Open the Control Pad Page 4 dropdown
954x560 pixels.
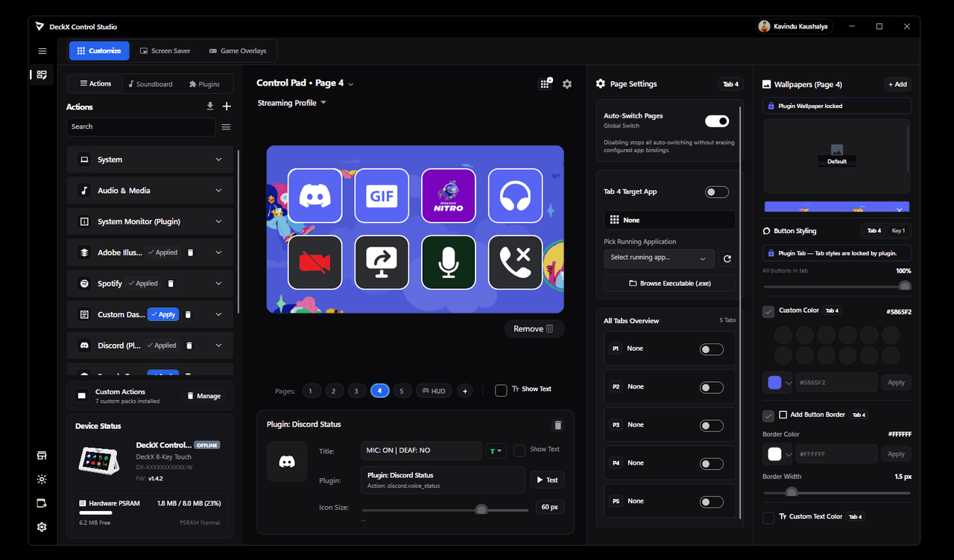pos(305,83)
